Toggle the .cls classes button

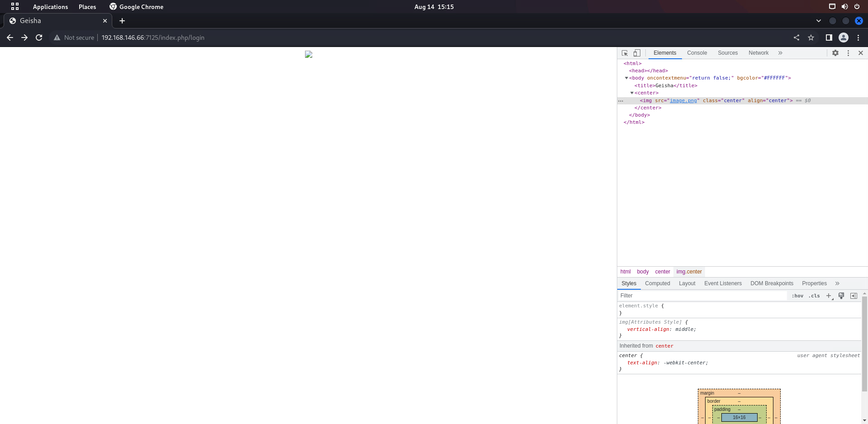click(x=814, y=296)
